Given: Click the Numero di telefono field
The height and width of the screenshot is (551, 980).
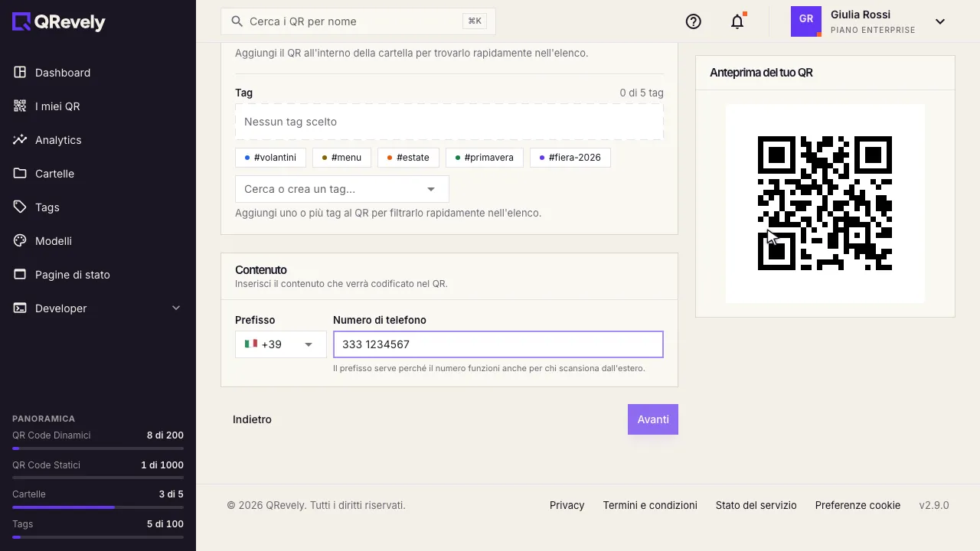Looking at the screenshot, I should coord(498,344).
